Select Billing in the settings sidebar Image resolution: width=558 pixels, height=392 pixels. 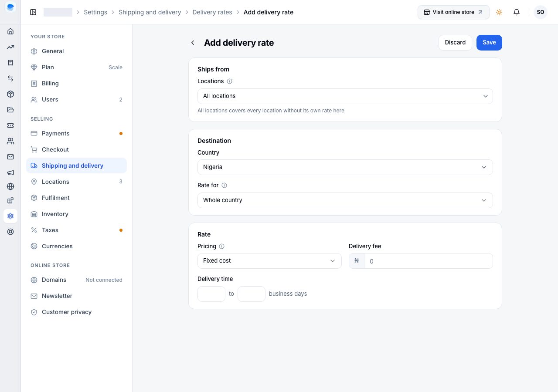77,83
